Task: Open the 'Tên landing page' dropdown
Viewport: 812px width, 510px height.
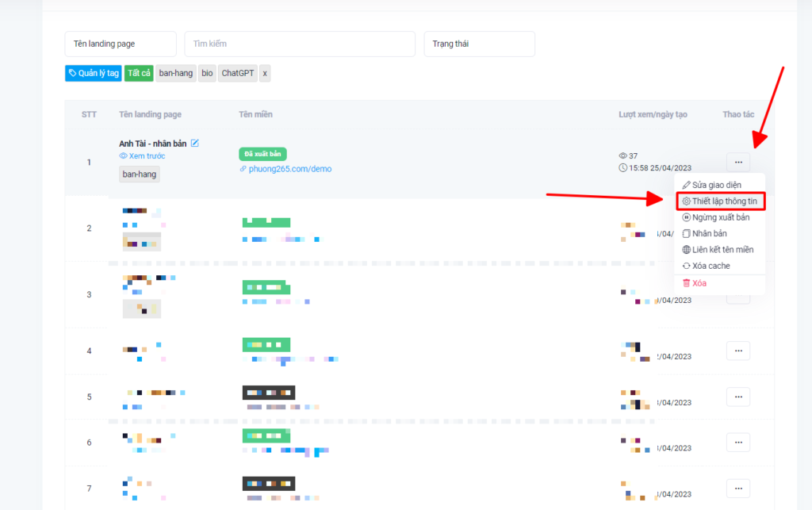Action: click(121, 44)
